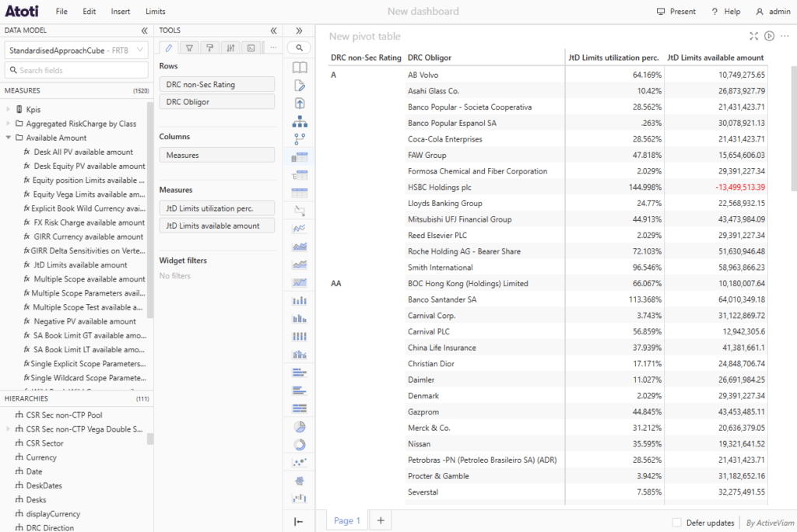Click the widget search magnifier button
The width and height of the screenshot is (797, 532).
(300, 47)
